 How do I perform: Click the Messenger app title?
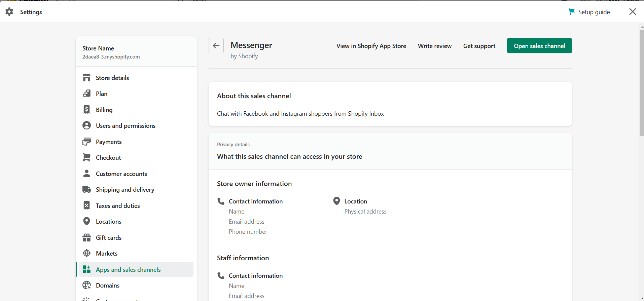pos(251,45)
